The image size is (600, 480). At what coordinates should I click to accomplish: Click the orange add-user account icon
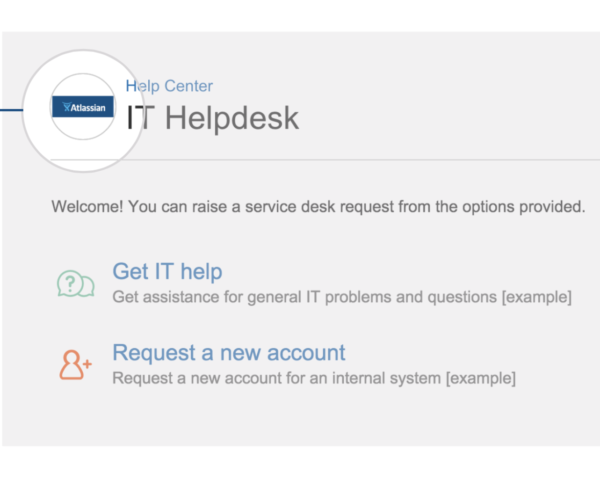point(75,365)
